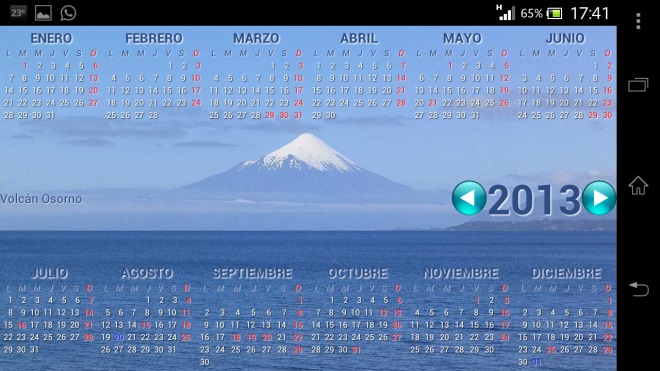Tap the Android home button
This screenshot has width=660, height=371.
pos(638,186)
